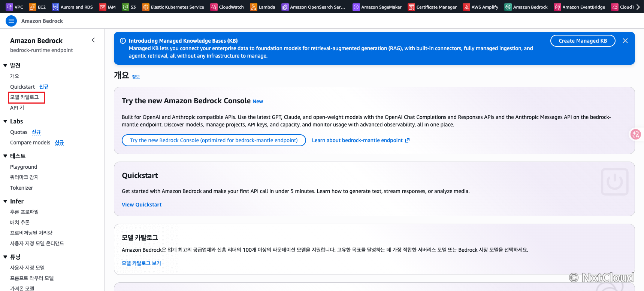Open 프롬프트 라우터 모델 in the sidebar
This screenshot has width=644, height=291.
[32, 278]
